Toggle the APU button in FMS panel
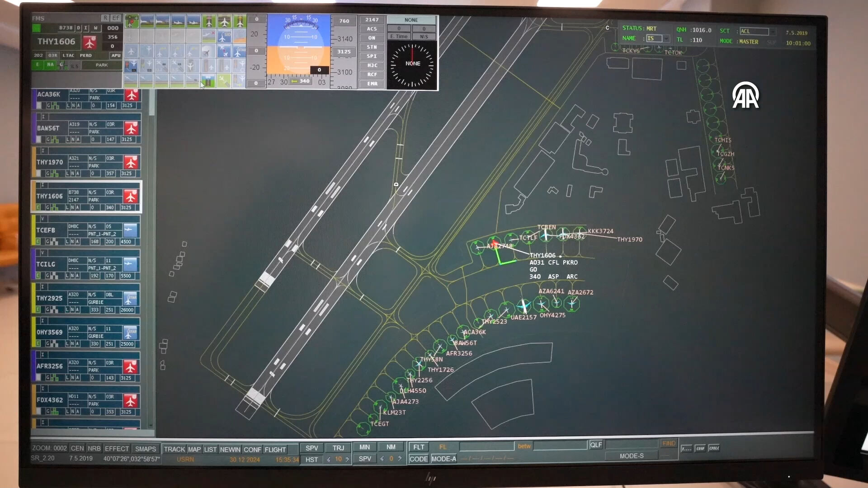Image resolution: width=868 pixels, height=488 pixels. [116, 55]
